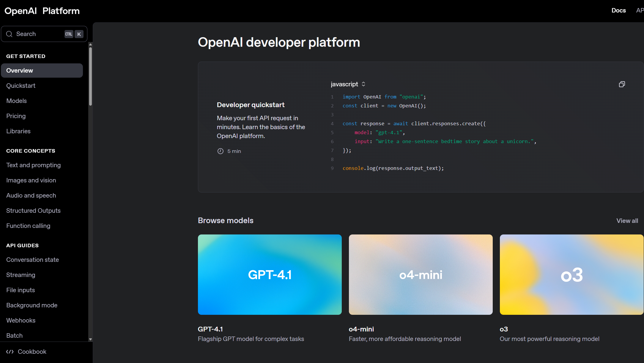Open the Docs tab
This screenshot has width=644, height=363.
pyautogui.click(x=618, y=10)
